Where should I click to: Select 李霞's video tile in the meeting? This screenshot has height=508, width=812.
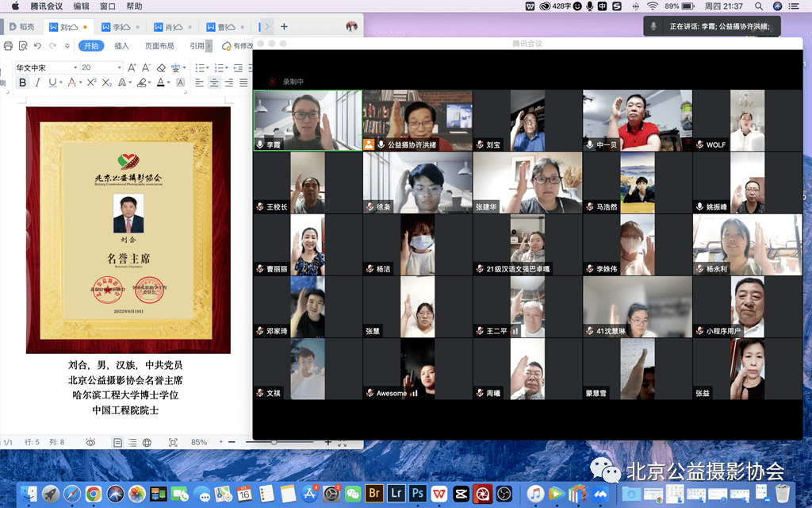click(x=308, y=120)
